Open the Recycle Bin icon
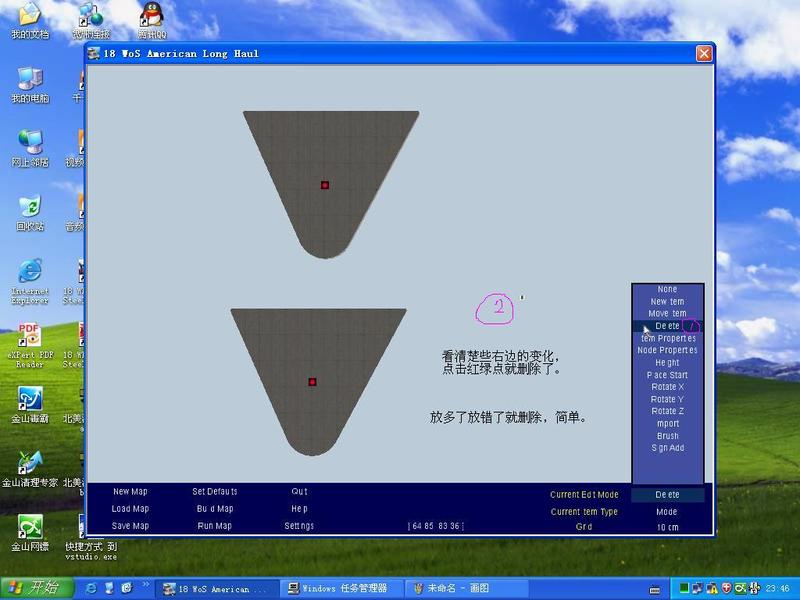Viewport: 800px width, 600px height. tap(30, 207)
